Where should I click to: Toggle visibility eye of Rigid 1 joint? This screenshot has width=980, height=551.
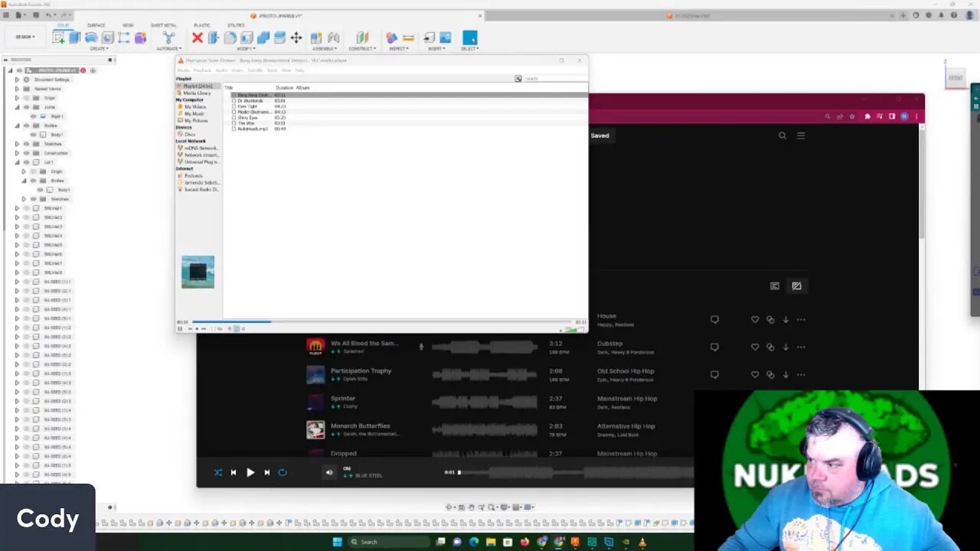(x=33, y=116)
